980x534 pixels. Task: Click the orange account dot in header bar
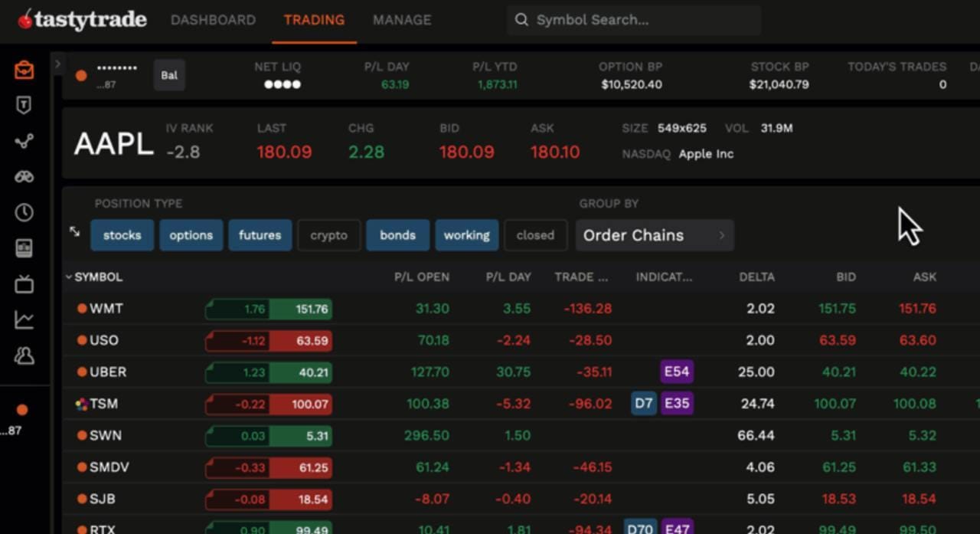[x=81, y=75]
